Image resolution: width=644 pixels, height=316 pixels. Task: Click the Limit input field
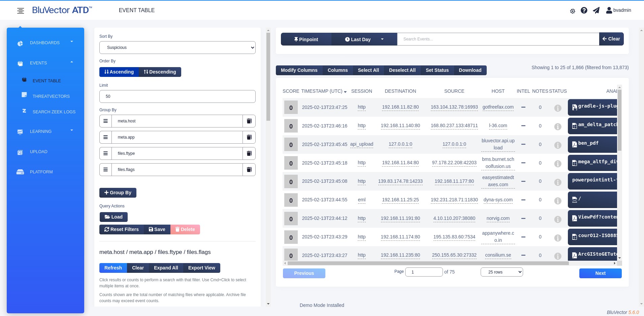(x=178, y=96)
